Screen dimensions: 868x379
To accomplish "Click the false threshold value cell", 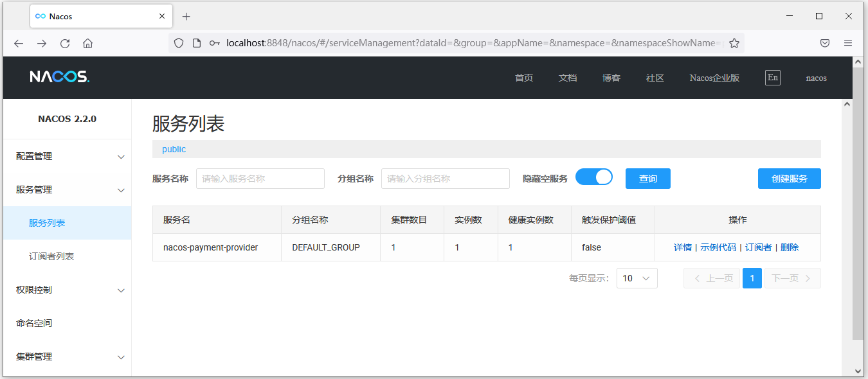I will click(x=613, y=247).
